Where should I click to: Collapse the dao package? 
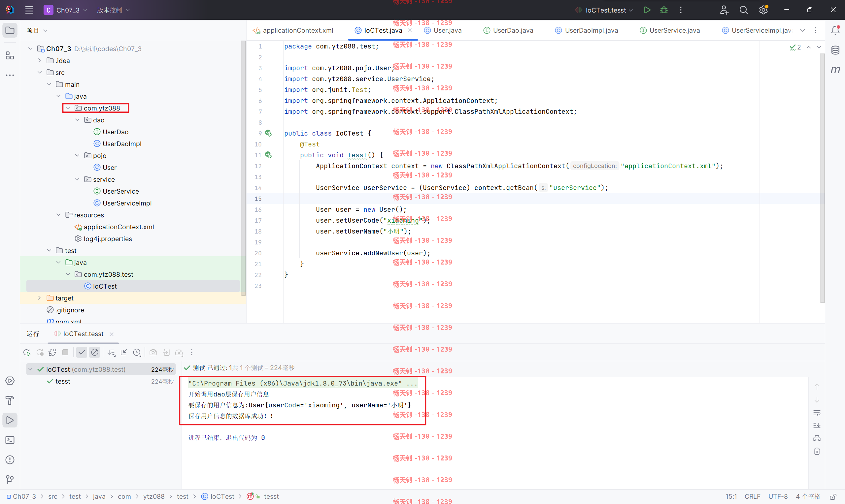(77, 120)
